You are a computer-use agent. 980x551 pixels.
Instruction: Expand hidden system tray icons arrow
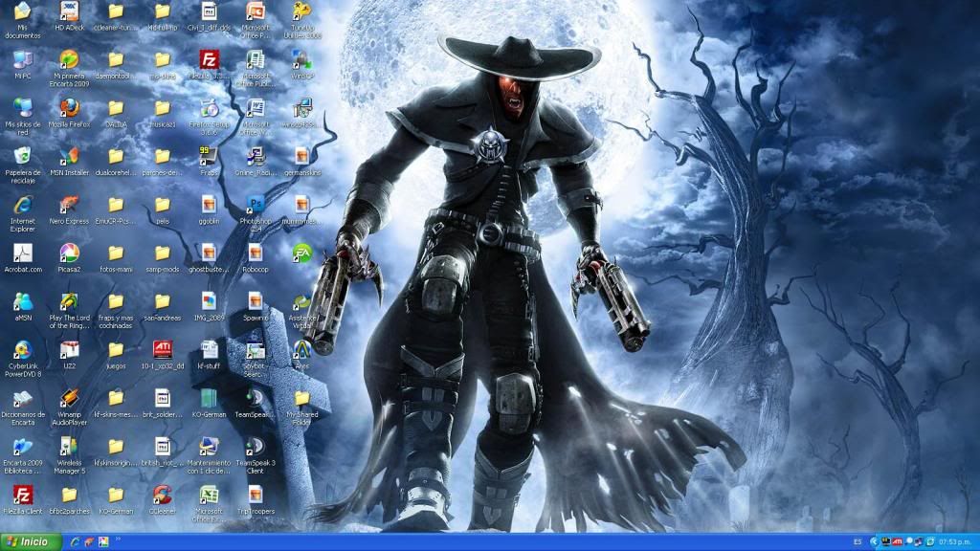(873, 542)
